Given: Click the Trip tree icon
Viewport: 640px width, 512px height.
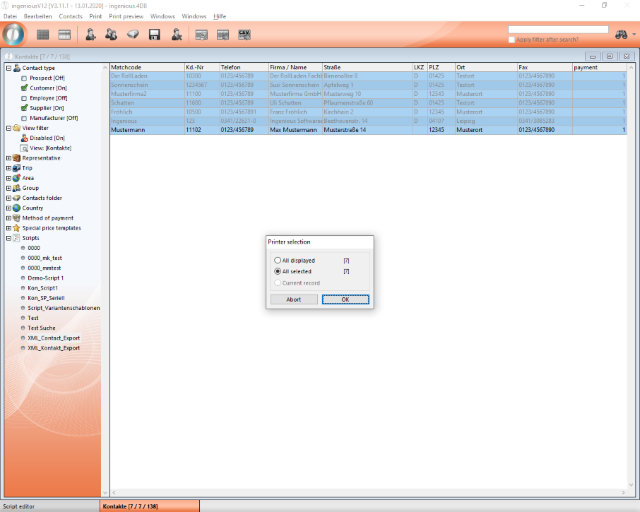Looking at the screenshot, I should click(17, 168).
